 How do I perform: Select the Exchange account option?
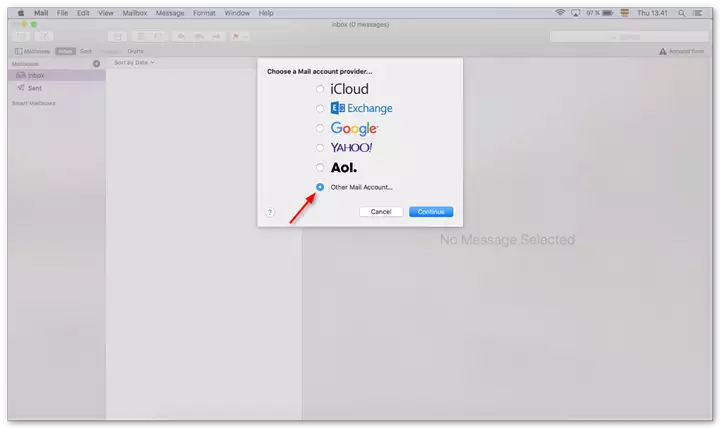tap(320, 108)
